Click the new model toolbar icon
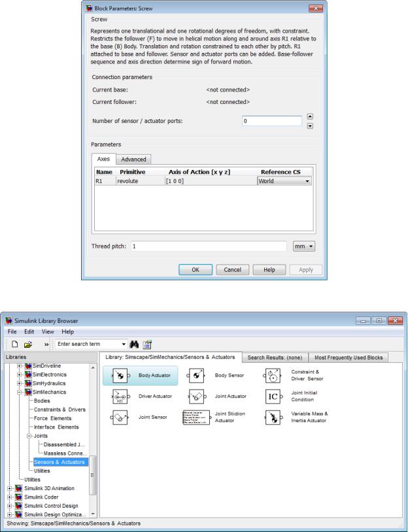Viewport: 408px width, 532px height. [x=14, y=344]
